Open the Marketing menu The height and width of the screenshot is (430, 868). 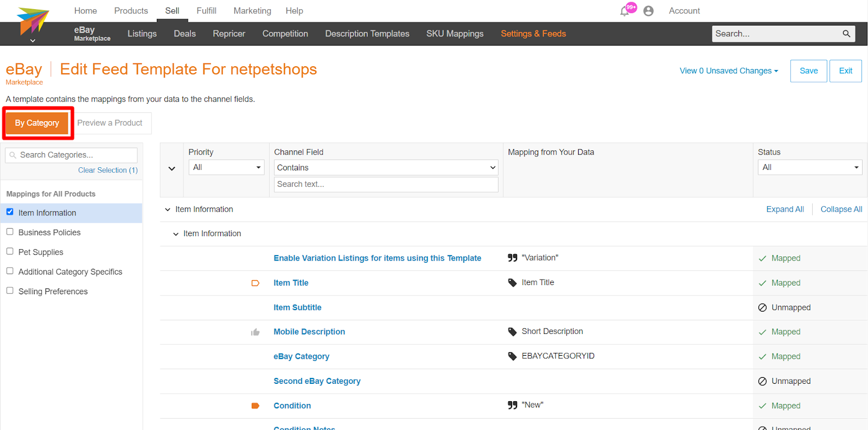pos(252,11)
